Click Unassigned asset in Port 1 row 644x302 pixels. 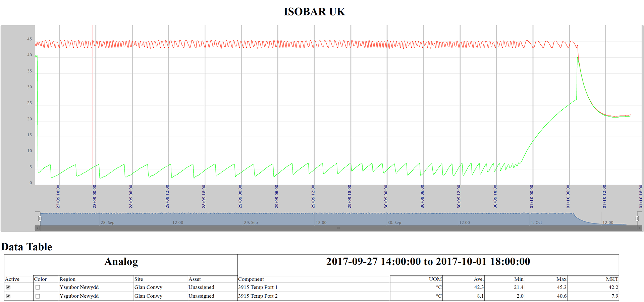(x=201, y=287)
